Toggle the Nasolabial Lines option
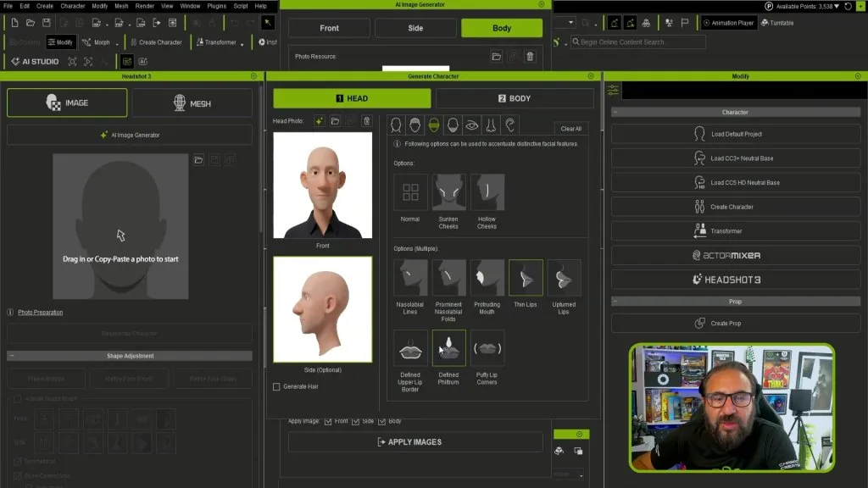The height and width of the screenshot is (488, 868). click(410, 278)
